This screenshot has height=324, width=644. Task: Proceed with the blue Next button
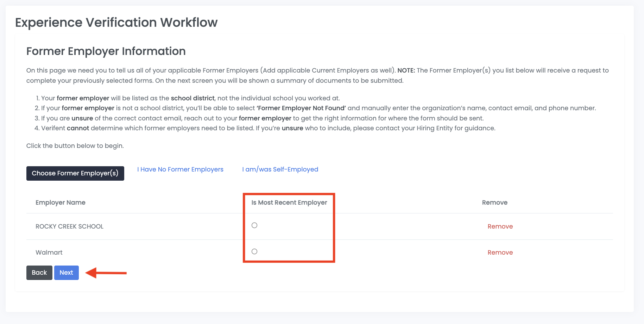(x=66, y=273)
